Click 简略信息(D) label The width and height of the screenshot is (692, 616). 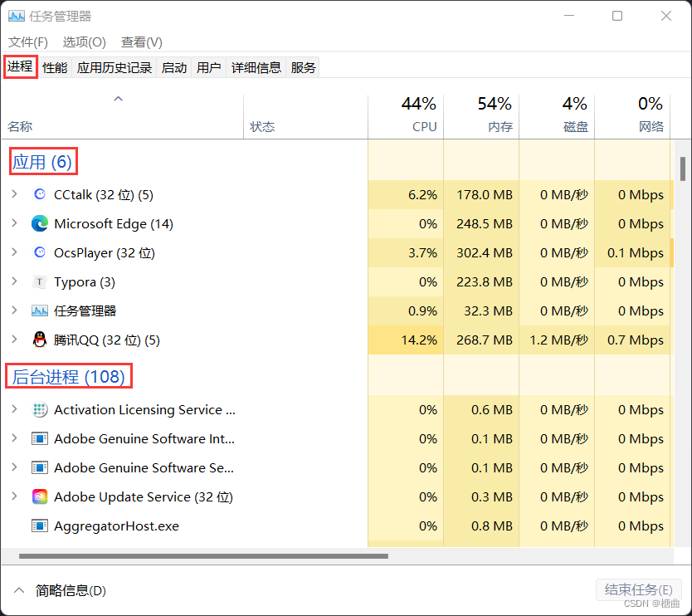pyautogui.click(x=71, y=591)
